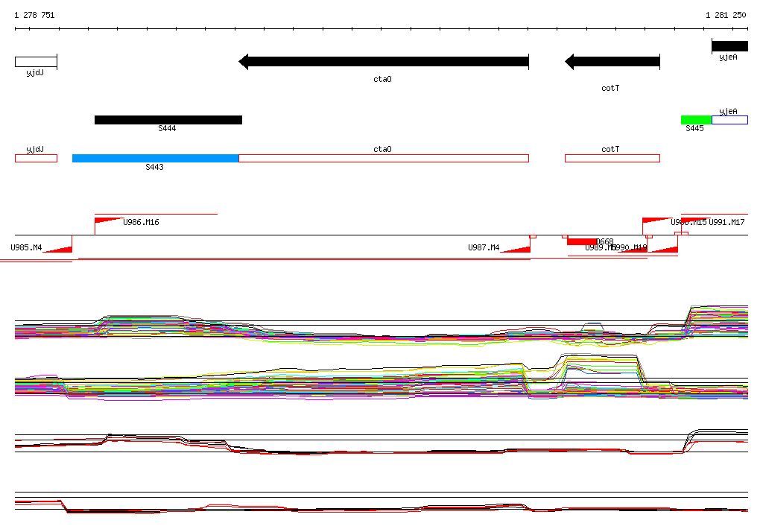The width and height of the screenshot is (763, 532).
Task: Click the black ctaO gene arrow
Action: coord(384,62)
